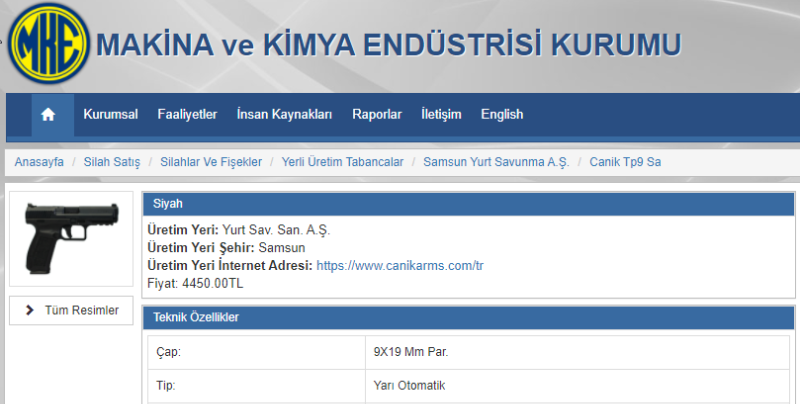Click Canik Tp9 Sa breadcrumb
The height and width of the screenshot is (404, 800).
pos(625,162)
